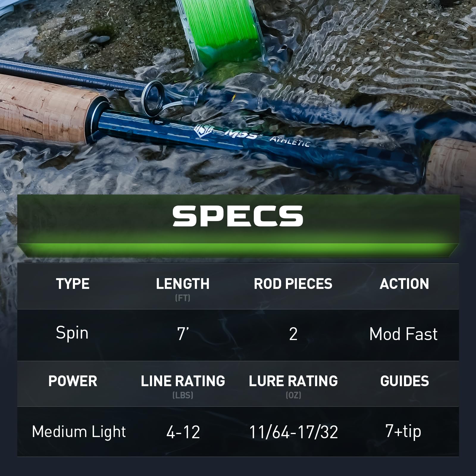
Task: Select the TYPE column header
Action: (x=73, y=284)
